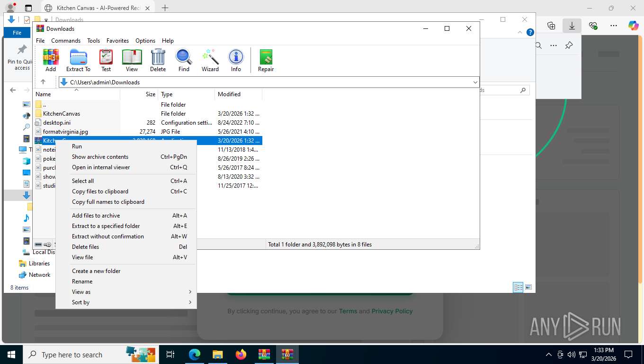This screenshot has width=644, height=364.
Task: Click Pin to Quick access in Explorer
Action: [x=19, y=58]
